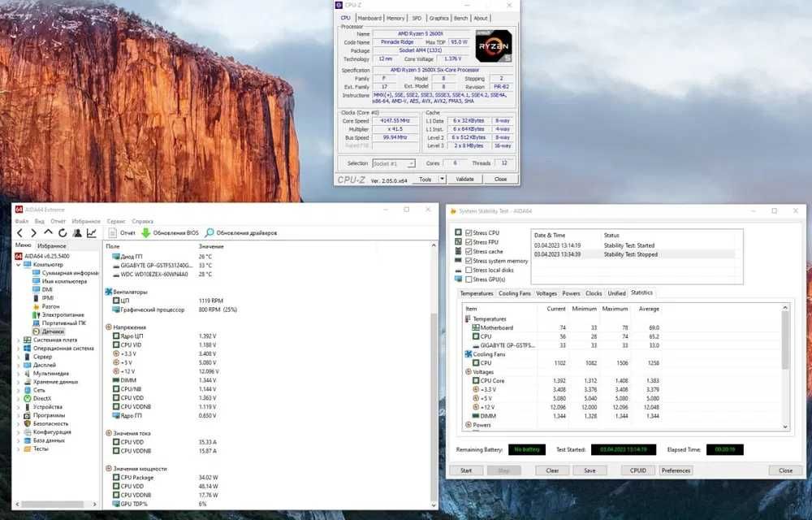Select IPMI tree item
This screenshot has width=812, height=520.
[43, 298]
